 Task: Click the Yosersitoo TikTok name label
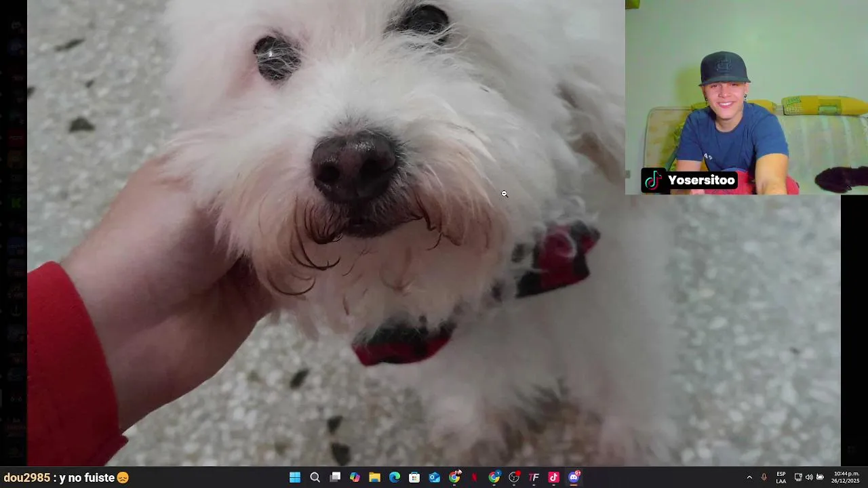701,180
